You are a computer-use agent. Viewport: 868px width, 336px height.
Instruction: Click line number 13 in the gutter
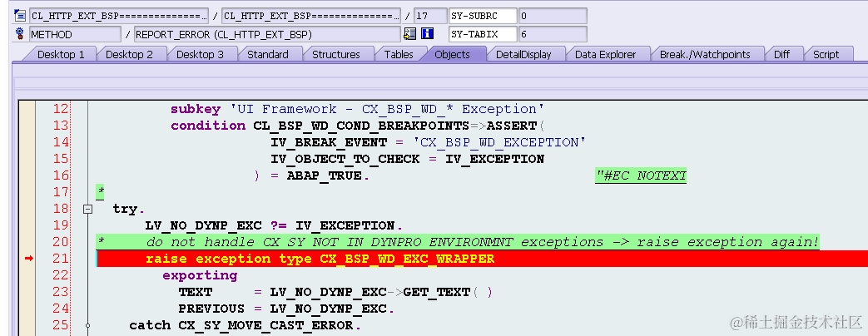[61, 126]
